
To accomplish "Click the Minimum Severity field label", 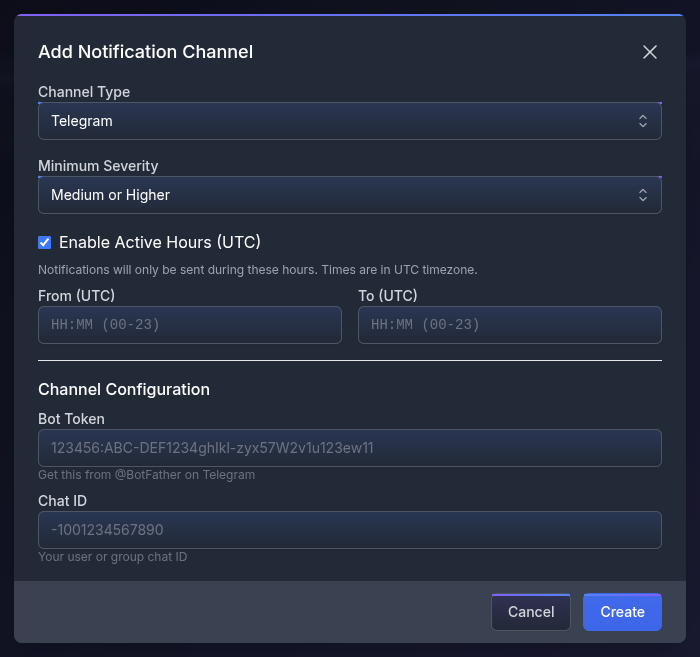I will pos(98,166).
